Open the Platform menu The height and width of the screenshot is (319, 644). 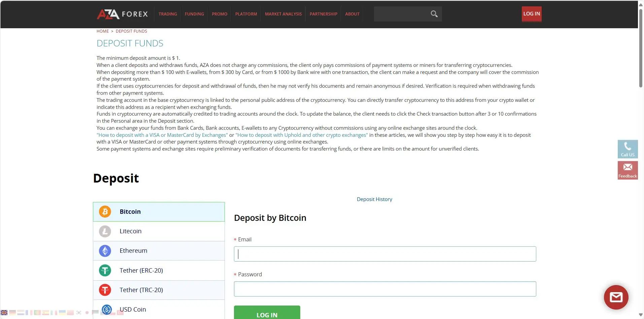coord(246,14)
